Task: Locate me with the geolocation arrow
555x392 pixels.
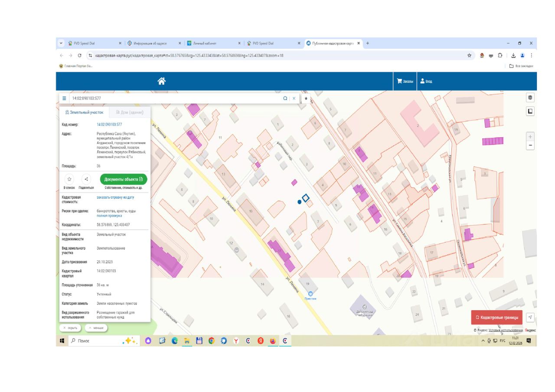Action: click(x=530, y=317)
